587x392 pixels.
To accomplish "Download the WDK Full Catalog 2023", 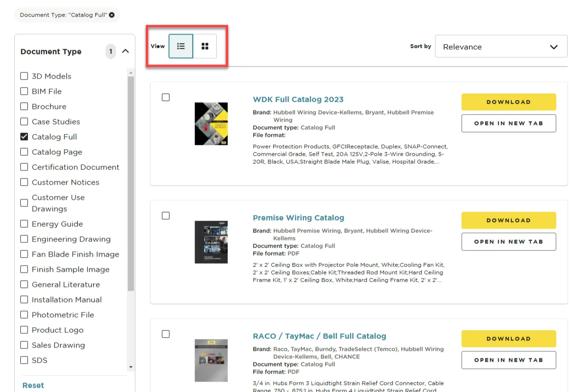I will click(508, 102).
